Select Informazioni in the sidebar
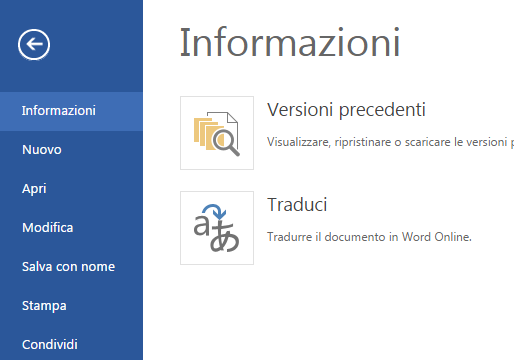This screenshot has height=360, width=514. (71, 111)
